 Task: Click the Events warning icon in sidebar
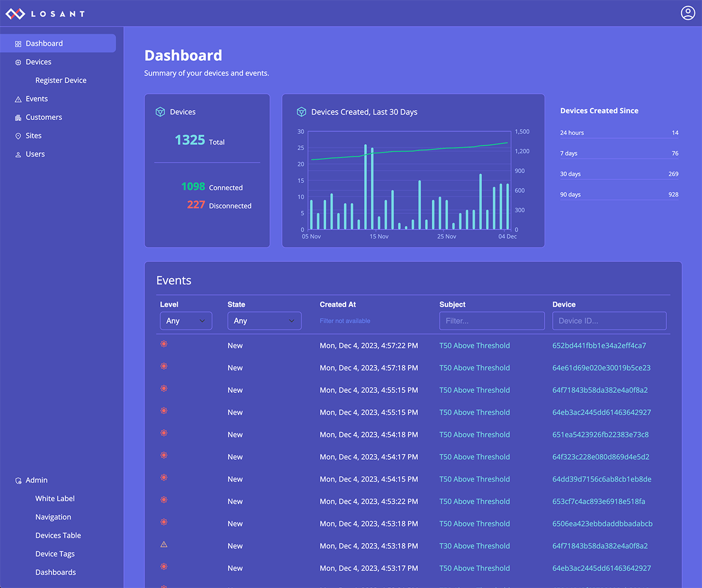pyautogui.click(x=18, y=98)
